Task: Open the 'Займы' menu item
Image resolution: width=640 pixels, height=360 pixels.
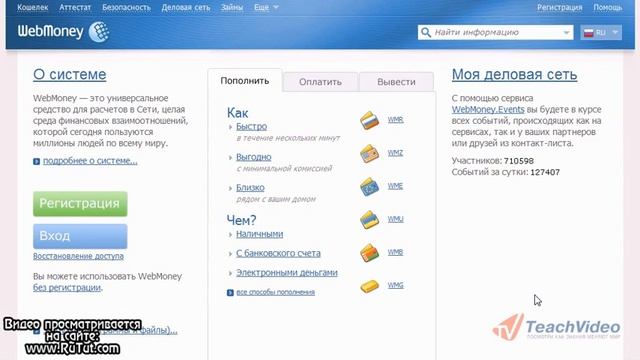Action: pos(232,7)
